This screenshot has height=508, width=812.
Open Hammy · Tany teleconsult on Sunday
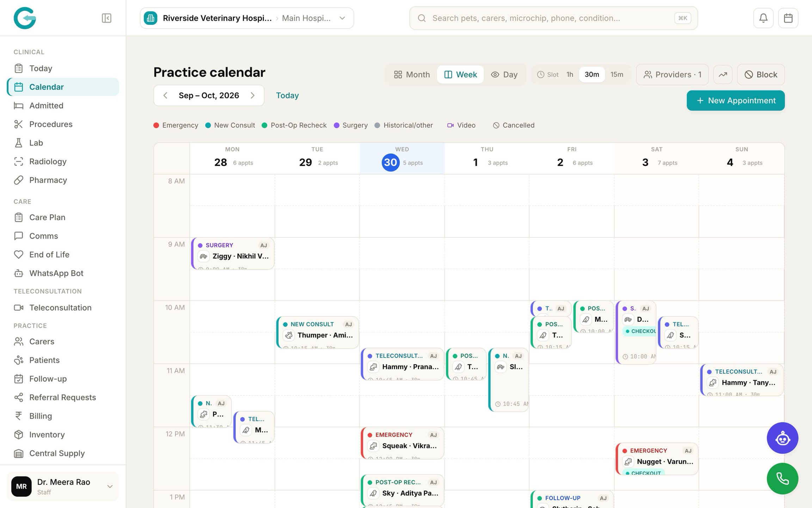point(742,380)
